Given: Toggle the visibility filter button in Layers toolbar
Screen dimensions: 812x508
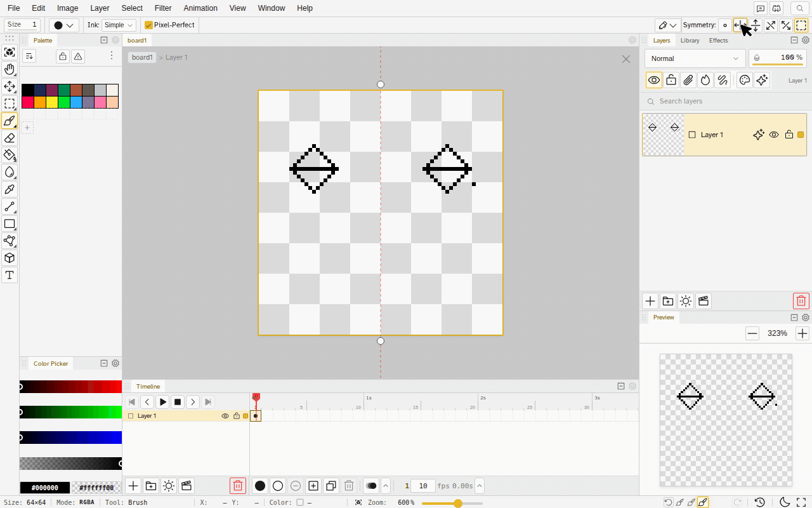Looking at the screenshot, I should pyautogui.click(x=654, y=80).
